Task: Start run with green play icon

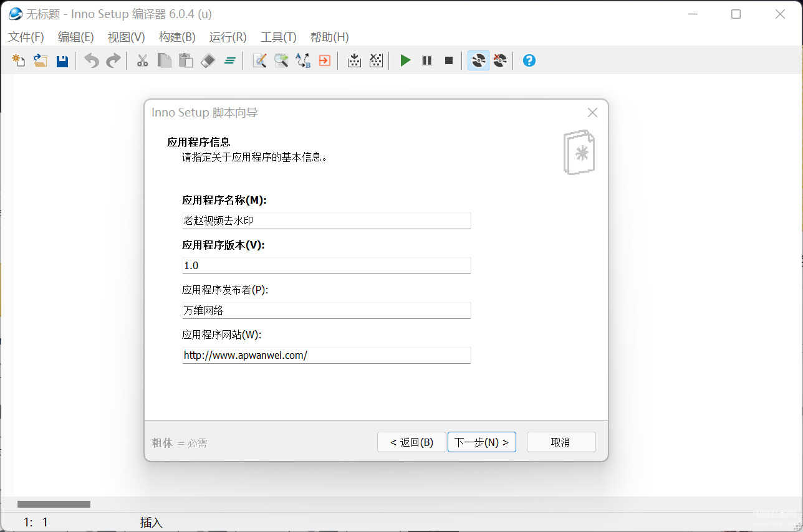Action: click(405, 60)
